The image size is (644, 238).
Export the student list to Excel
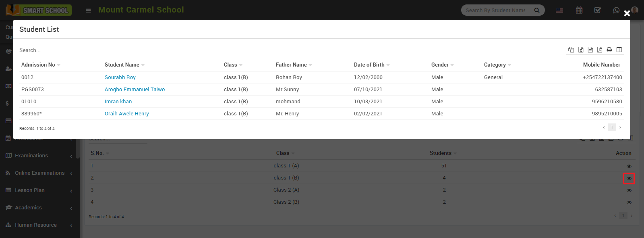[581, 50]
